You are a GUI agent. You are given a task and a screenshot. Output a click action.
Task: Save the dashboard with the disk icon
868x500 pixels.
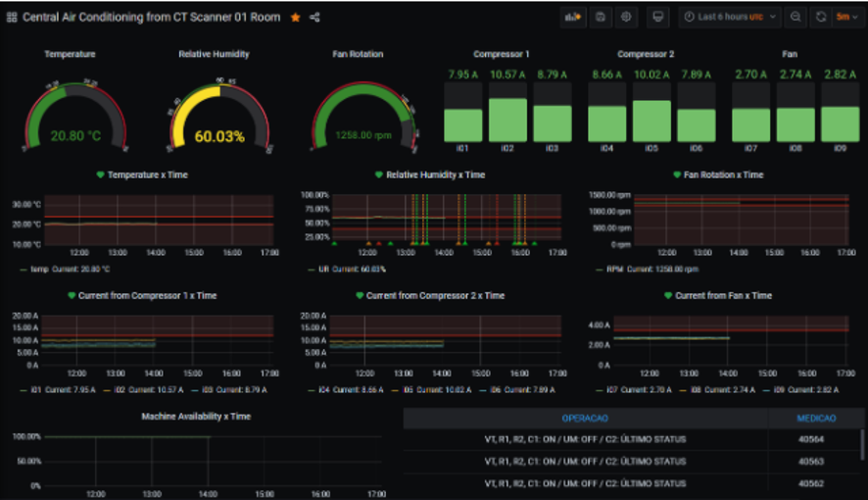(601, 17)
